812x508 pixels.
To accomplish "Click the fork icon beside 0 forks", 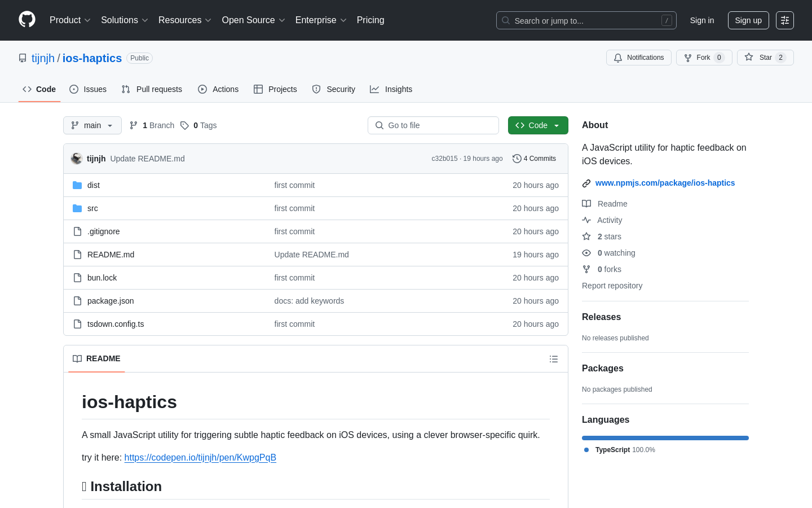I will coord(586,269).
